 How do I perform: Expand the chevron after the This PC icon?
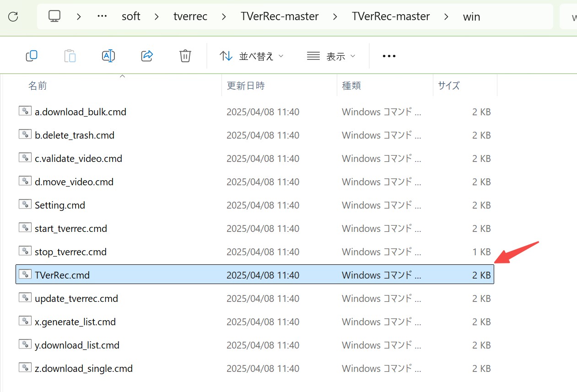tap(79, 17)
